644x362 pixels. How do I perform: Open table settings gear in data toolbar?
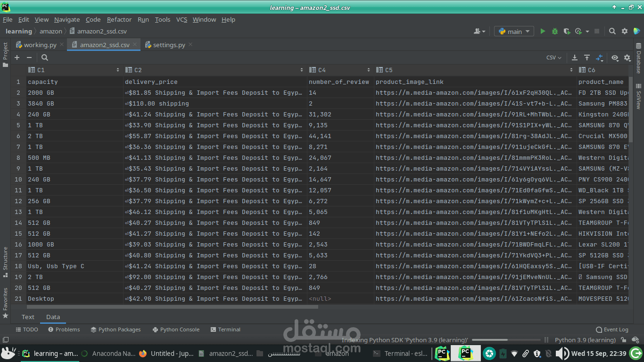(x=627, y=58)
